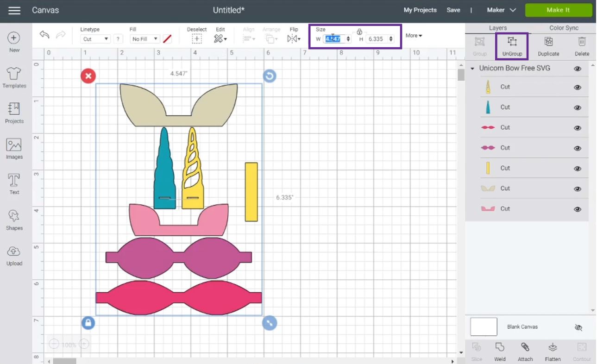Adjust the width stepper arrows

click(348, 39)
